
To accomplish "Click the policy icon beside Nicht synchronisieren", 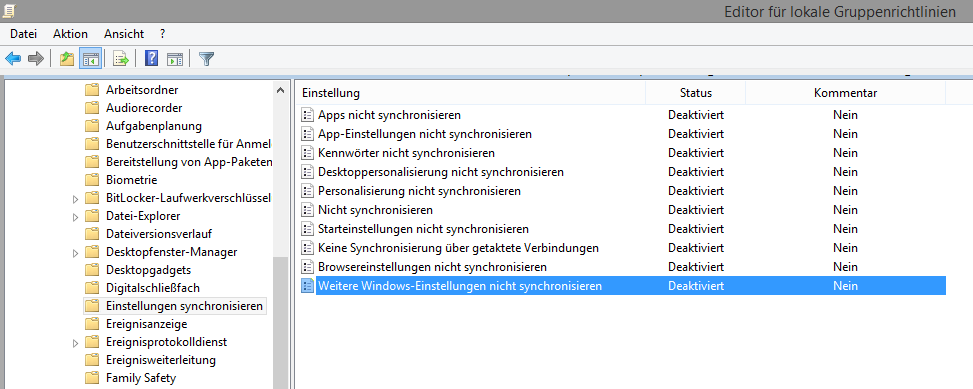I will click(x=307, y=210).
